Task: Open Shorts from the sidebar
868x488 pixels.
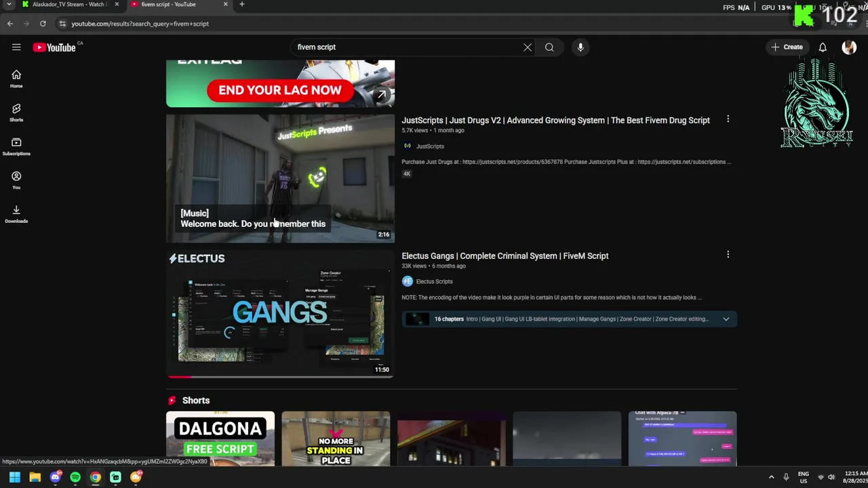Action: pos(16,113)
